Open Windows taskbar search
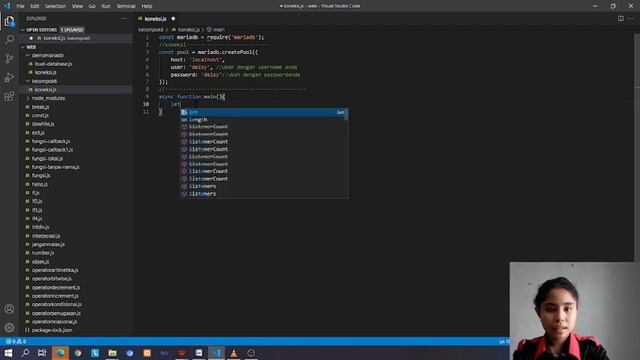640x360 pixels. click(25, 353)
